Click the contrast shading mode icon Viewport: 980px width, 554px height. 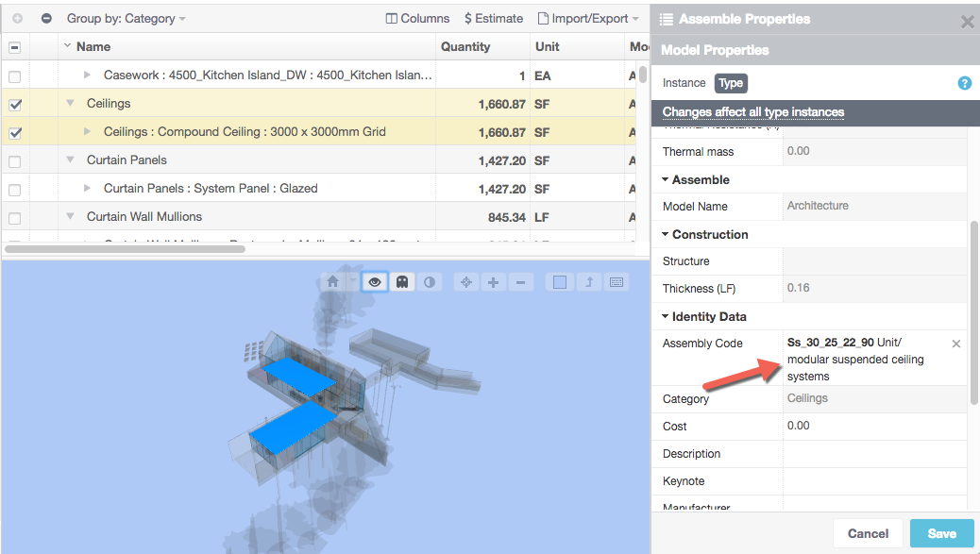click(x=430, y=281)
